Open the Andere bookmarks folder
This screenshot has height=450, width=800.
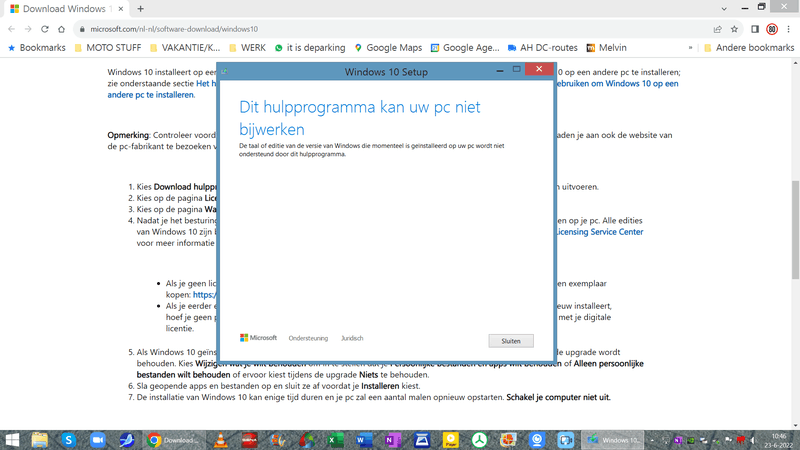point(749,47)
